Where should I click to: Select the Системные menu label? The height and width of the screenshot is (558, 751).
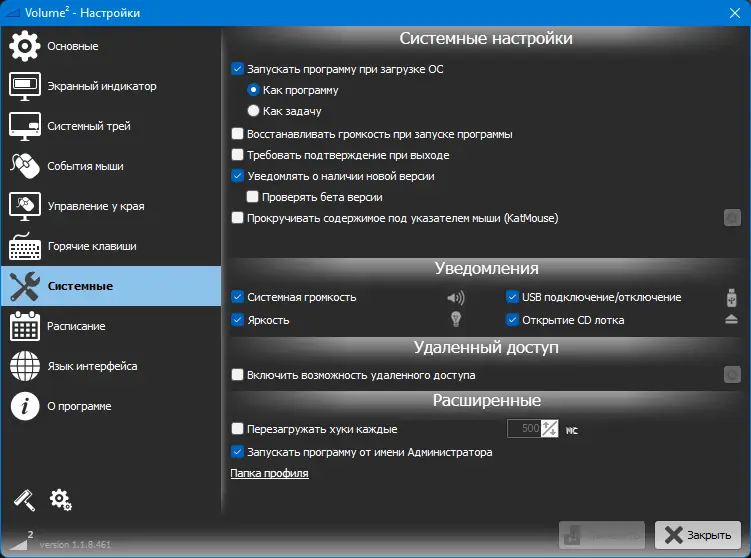click(80, 286)
